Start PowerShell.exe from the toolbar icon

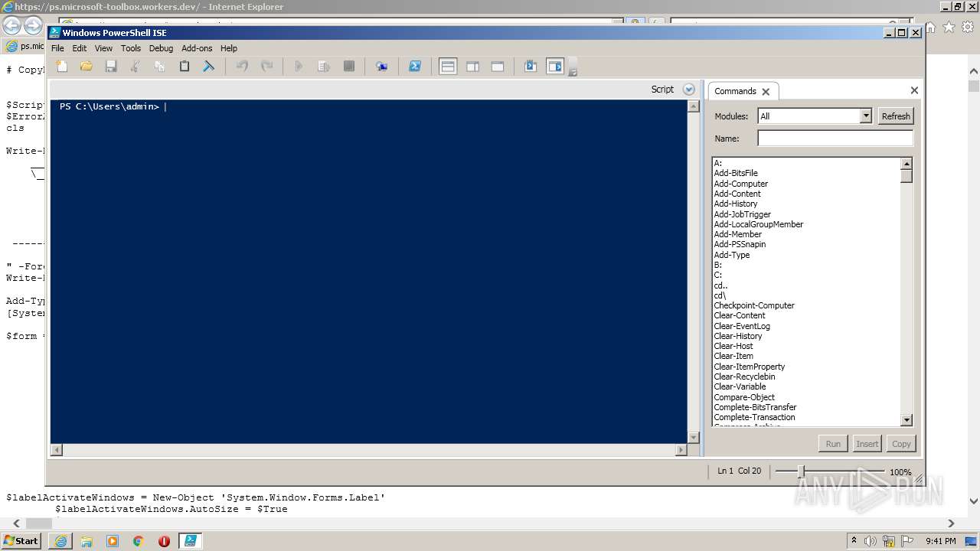414,67
